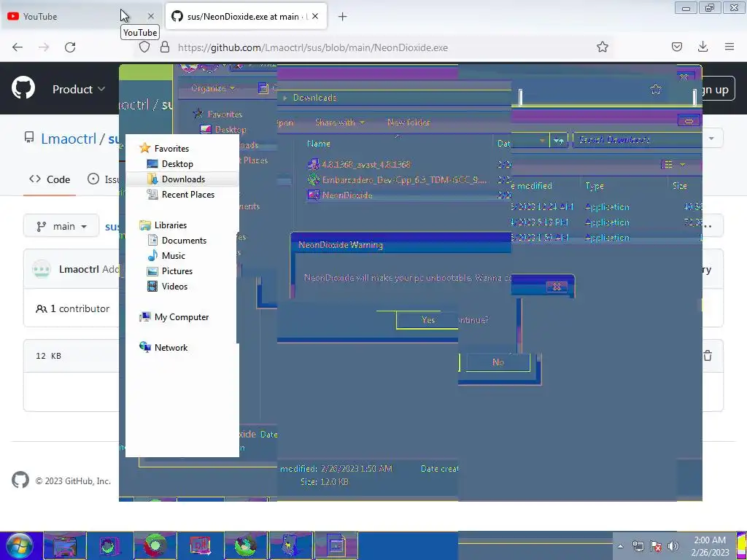
Task: Click the browser forward arrow
Action: coord(44,47)
